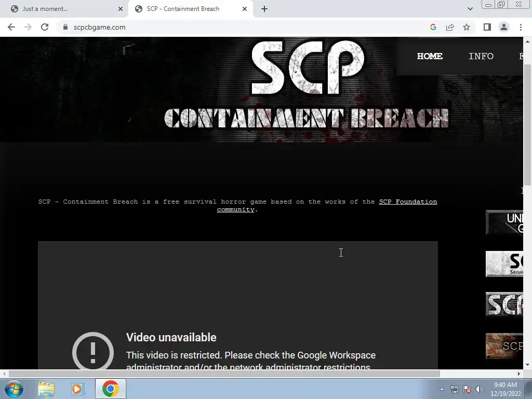Toggle the browser side panel

pyautogui.click(x=487, y=27)
